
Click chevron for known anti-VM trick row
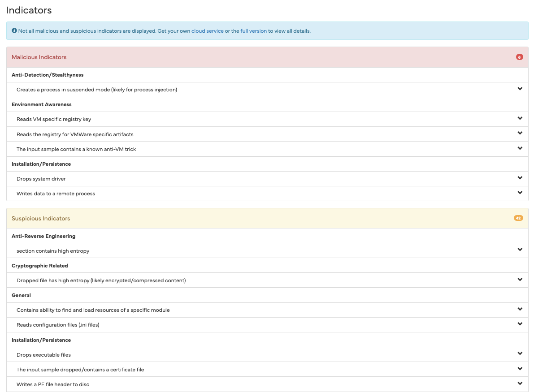pyautogui.click(x=520, y=148)
